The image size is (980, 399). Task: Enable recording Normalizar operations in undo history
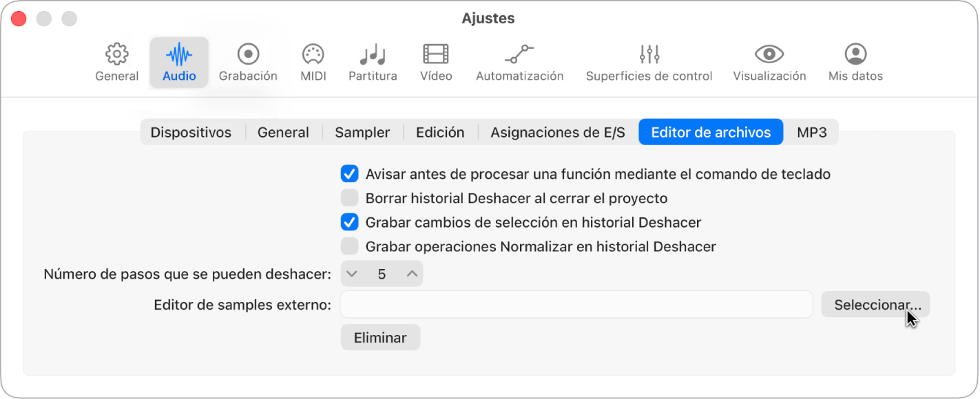350,246
